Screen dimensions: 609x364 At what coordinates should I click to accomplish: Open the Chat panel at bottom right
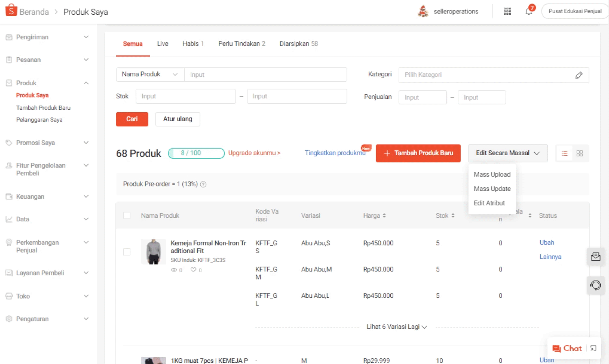(571, 348)
